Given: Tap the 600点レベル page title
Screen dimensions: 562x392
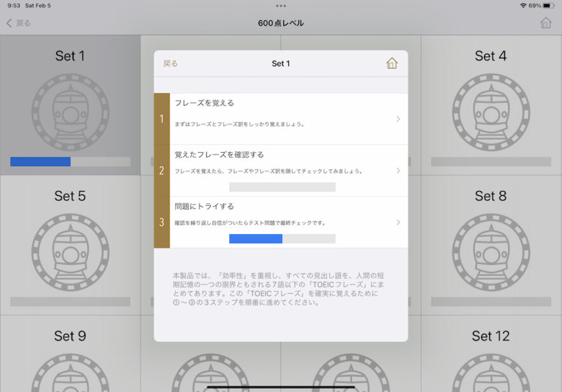Looking at the screenshot, I should (281, 23).
